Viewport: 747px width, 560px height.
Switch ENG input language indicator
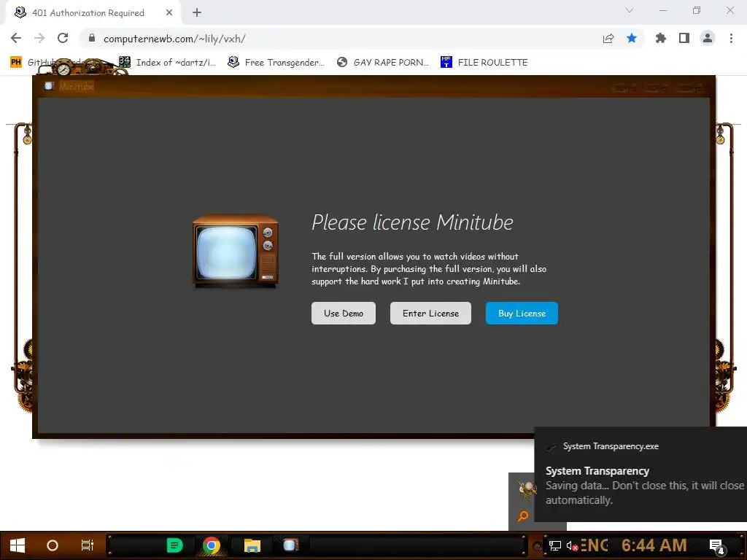[595, 545]
